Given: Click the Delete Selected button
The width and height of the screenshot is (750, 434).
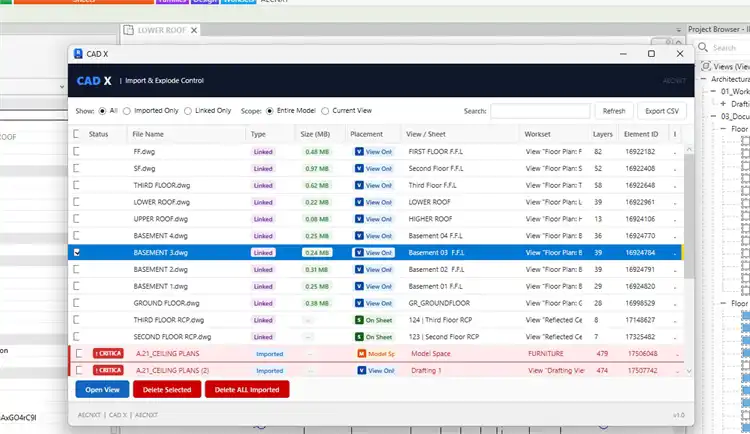Looking at the screenshot, I should tap(167, 389).
